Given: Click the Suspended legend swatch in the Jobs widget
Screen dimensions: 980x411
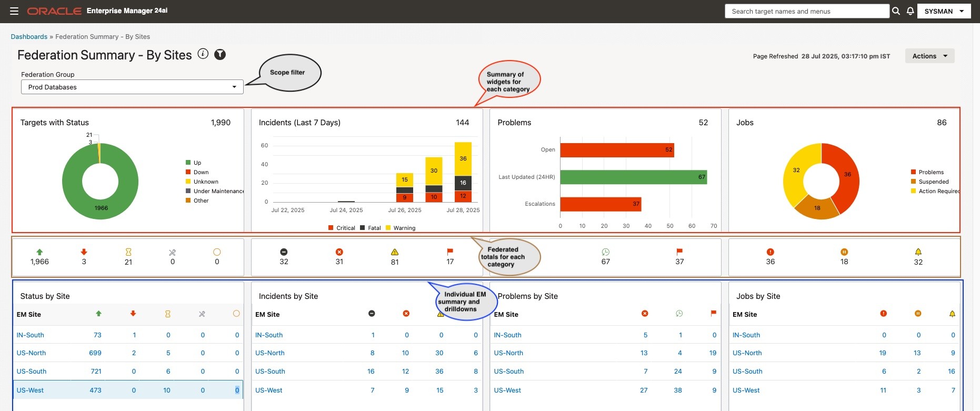Looking at the screenshot, I should coord(913,182).
